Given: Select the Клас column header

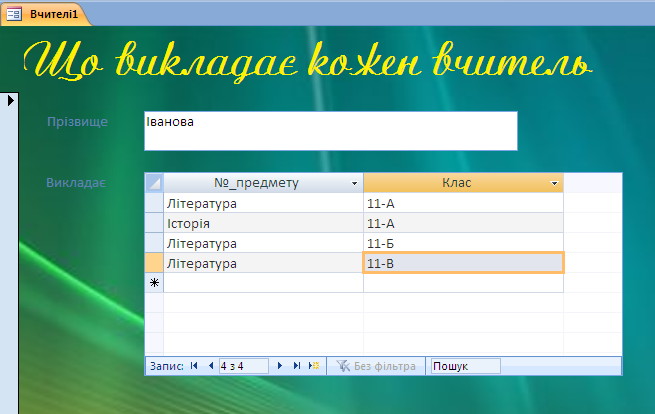Looking at the screenshot, I should 463,183.
